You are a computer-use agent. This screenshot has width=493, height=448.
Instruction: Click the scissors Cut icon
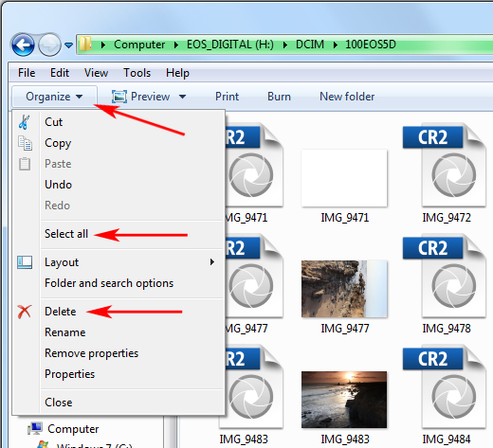point(24,122)
